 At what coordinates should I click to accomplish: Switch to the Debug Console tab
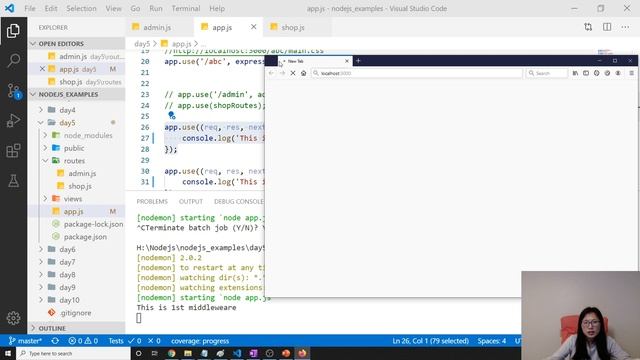(239, 202)
